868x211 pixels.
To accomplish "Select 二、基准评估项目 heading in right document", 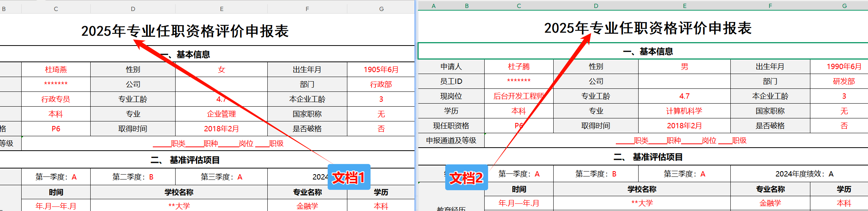I will point(648,157).
